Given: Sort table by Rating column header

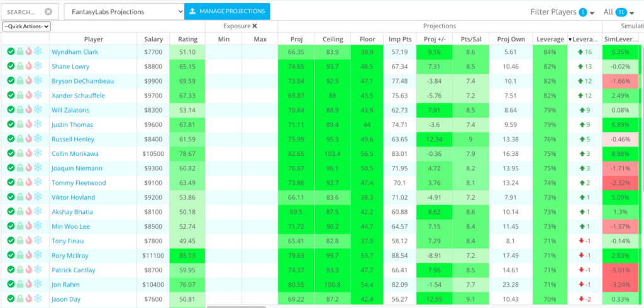Looking at the screenshot, I should click(x=187, y=40).
